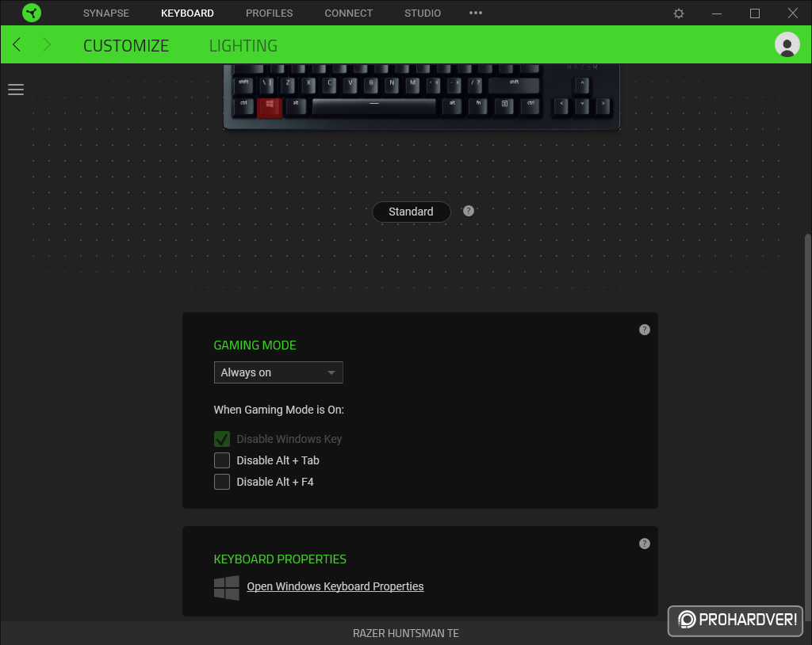
Task: Click help icon in Gaming Mode panel
Action: point(644,330)
